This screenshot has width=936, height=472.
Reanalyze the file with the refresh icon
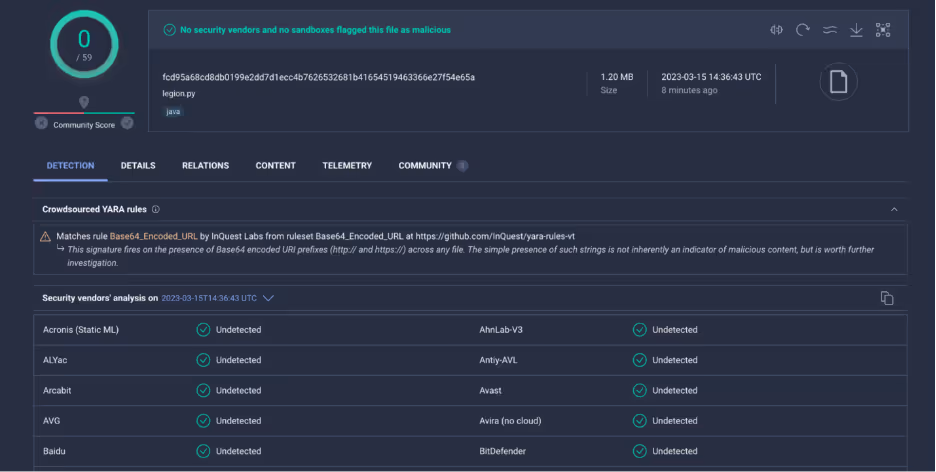click(803, 30)
